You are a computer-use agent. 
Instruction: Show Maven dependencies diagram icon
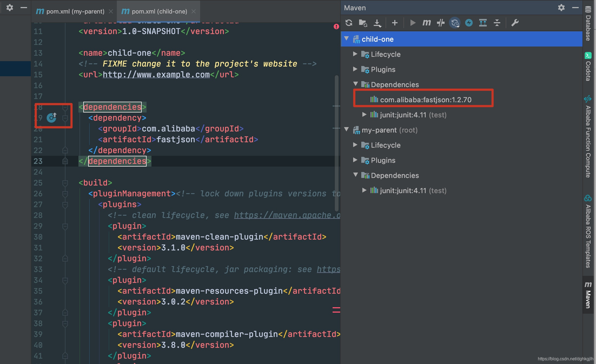(483, 23)
